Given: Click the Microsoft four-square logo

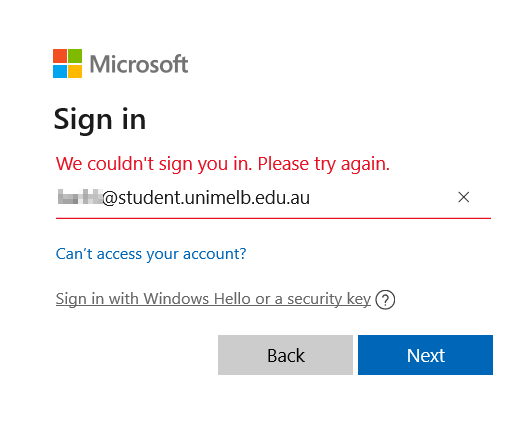Looking at the screenshot, I should (x=67, y=63).
